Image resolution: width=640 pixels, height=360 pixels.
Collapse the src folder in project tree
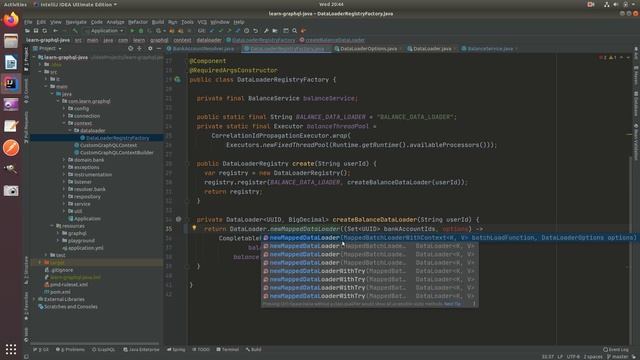[x=40, y=72]
